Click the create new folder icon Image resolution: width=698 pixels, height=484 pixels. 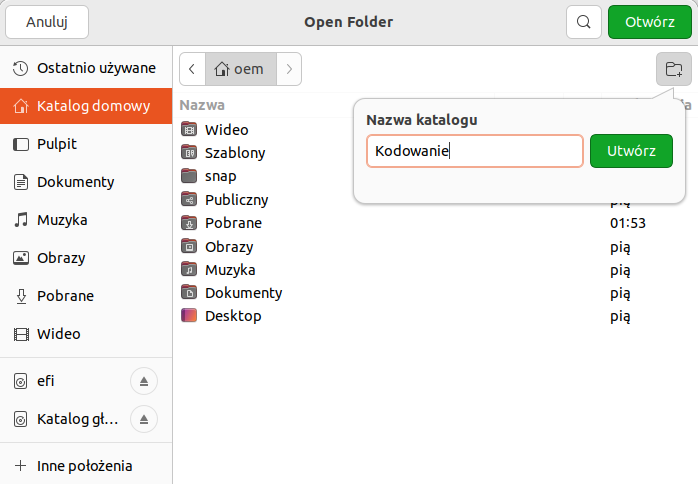coord(674,69)
